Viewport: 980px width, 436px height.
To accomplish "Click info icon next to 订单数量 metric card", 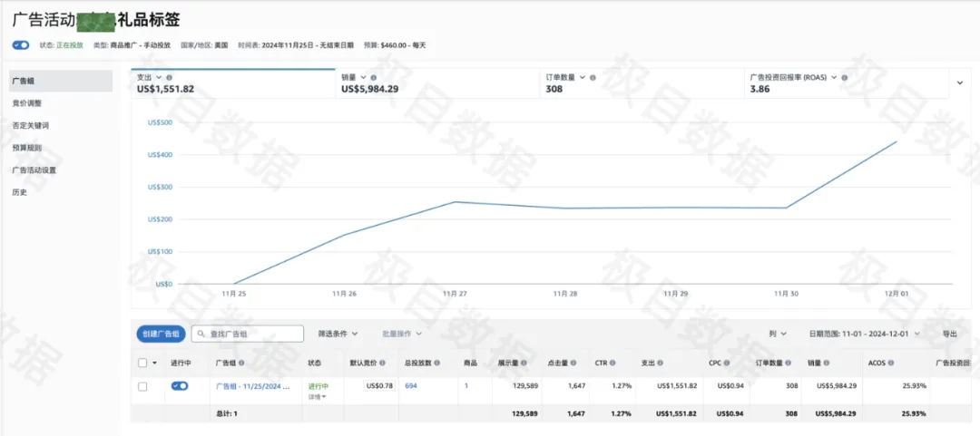I will pos(593,77).
